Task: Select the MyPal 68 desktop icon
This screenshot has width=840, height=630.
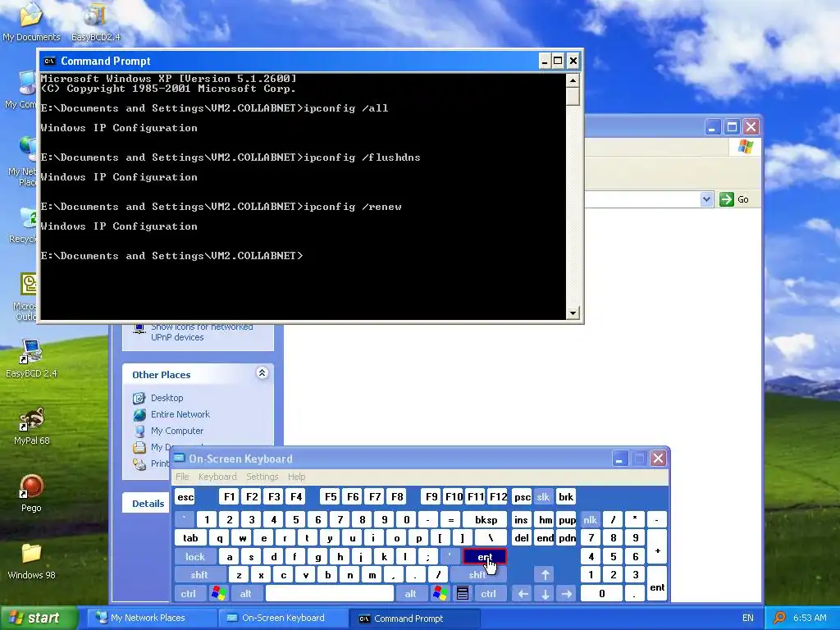Action: pyautogui.click(x=32, y=427)
